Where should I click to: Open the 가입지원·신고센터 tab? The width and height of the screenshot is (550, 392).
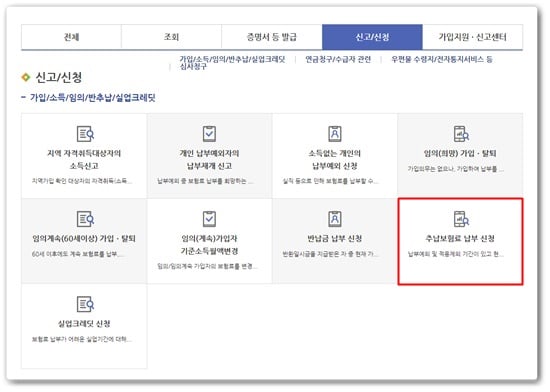(x=472, y=37)
